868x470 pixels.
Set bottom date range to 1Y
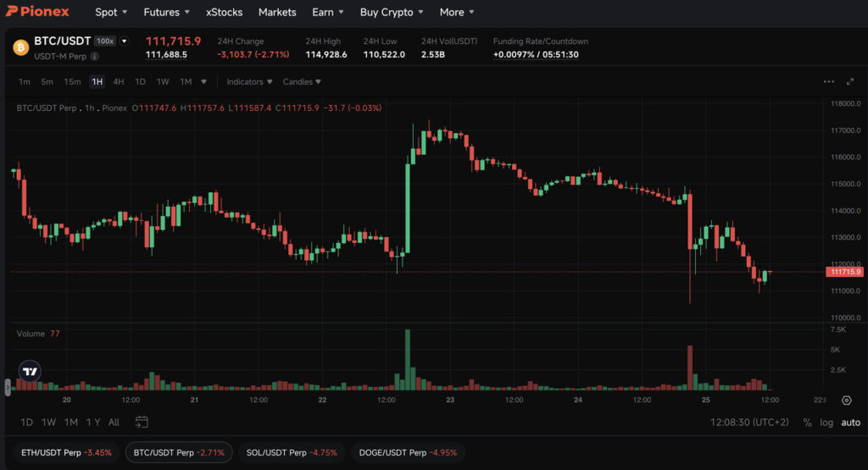pos(93,423)
